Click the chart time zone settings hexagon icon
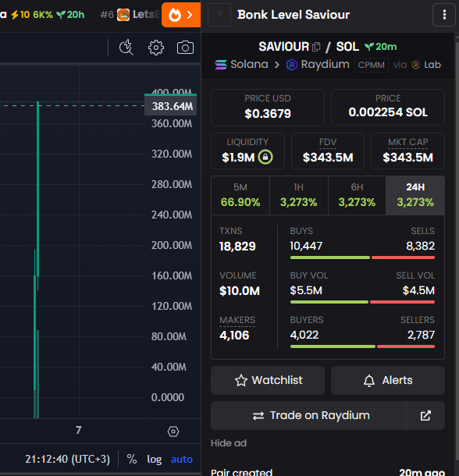 point(173,432)
